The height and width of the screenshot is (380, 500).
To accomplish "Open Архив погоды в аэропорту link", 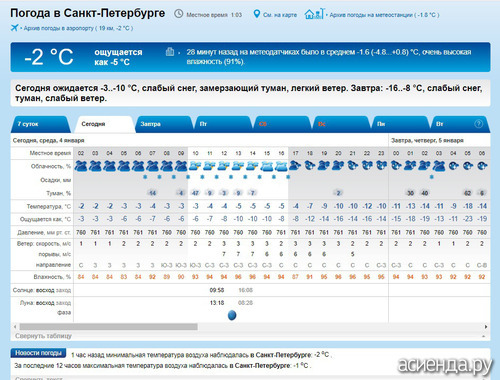I will [78, 28].
